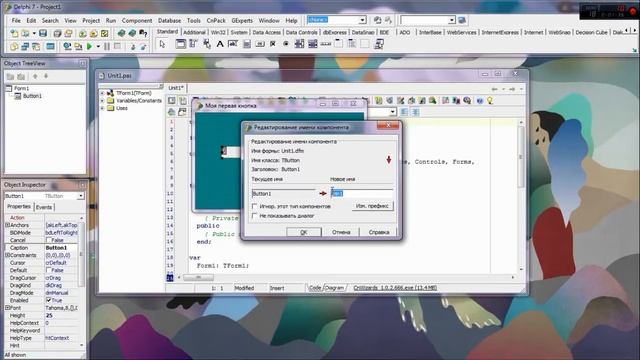Toggle the Cancel property False checkbox
This screenshot has height=360, width=640.
point(49,240)
